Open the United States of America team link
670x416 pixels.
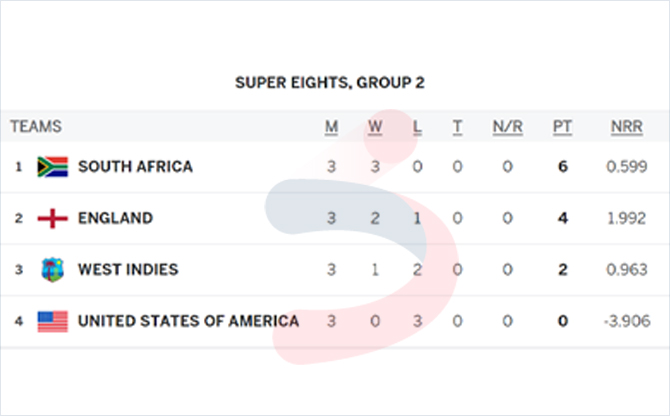(188, 321)
